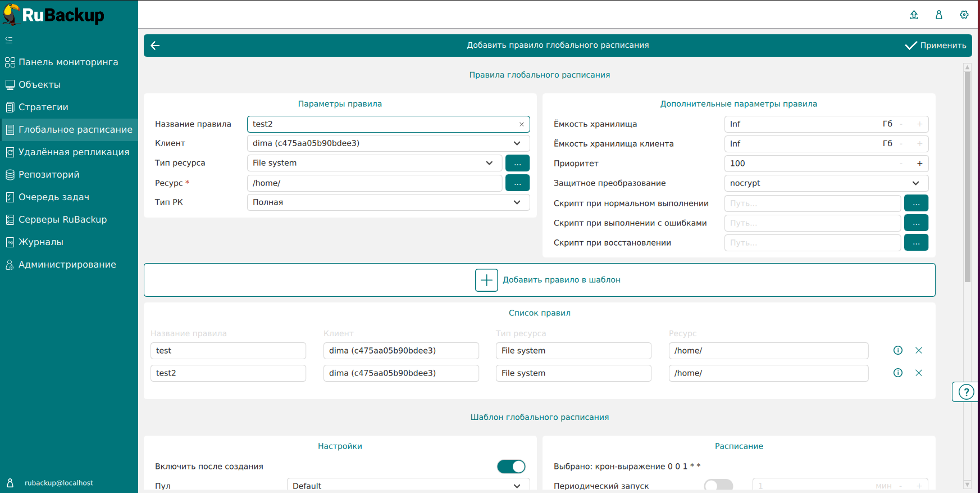980x493 pixels.
Task: Expand the Клиент dropdown
Action: pyautogui.click(x=517, y=143)
